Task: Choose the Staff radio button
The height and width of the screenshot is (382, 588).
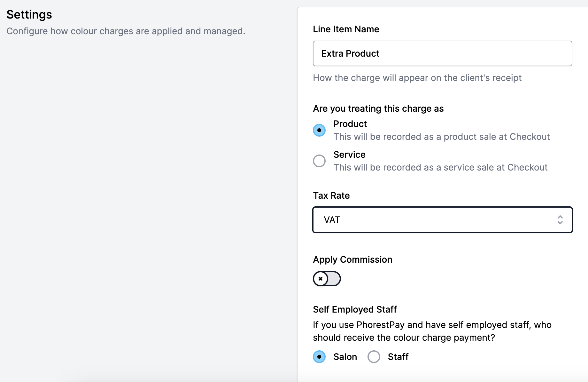Action: coord(374,357)
